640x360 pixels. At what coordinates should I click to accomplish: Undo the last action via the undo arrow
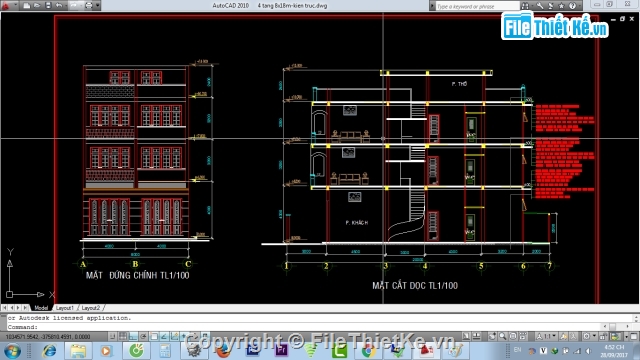[59, 5]
